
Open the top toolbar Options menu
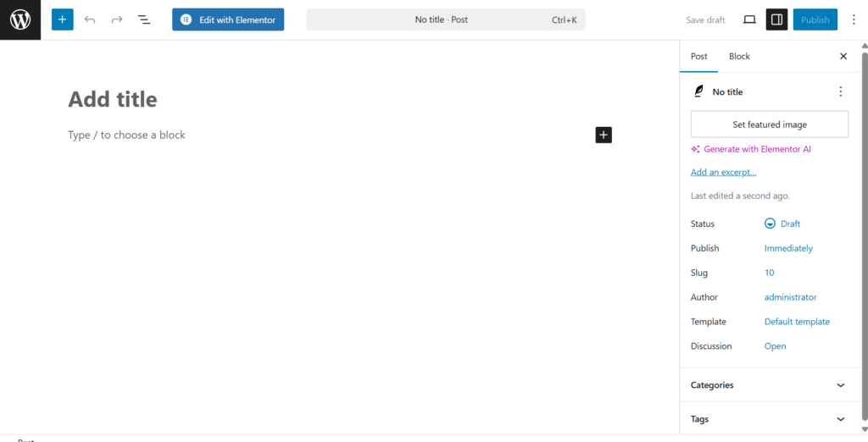854,19
